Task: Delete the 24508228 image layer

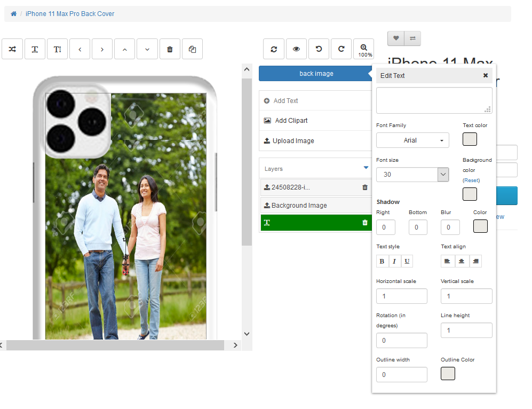Action: click(365, 187)
